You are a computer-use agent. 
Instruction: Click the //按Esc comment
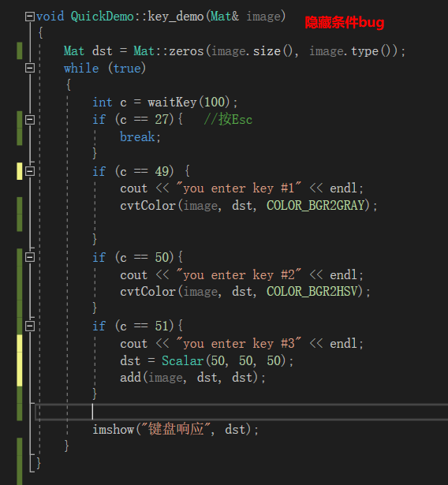click(228, 119)
